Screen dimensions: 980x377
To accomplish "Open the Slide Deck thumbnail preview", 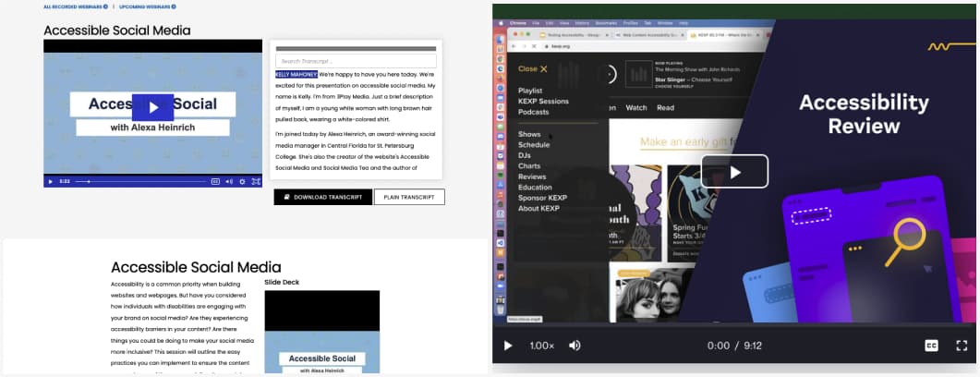I will [321, 333].
